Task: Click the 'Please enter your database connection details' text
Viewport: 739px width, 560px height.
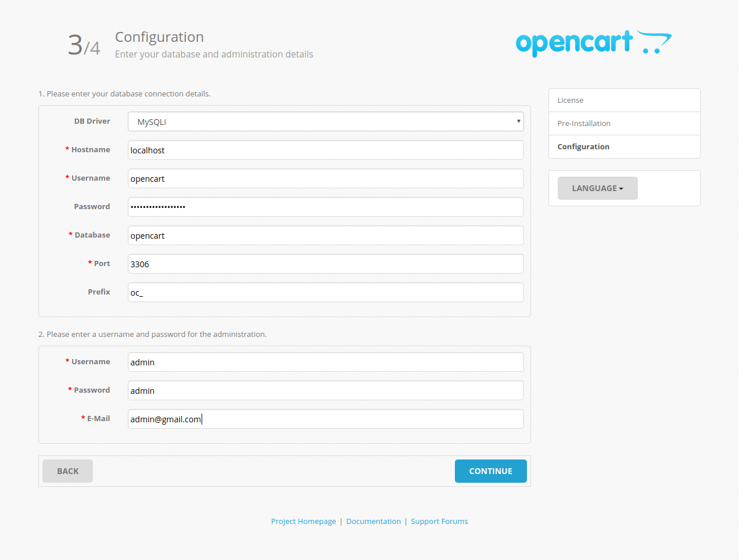Action: coord(124,94)
